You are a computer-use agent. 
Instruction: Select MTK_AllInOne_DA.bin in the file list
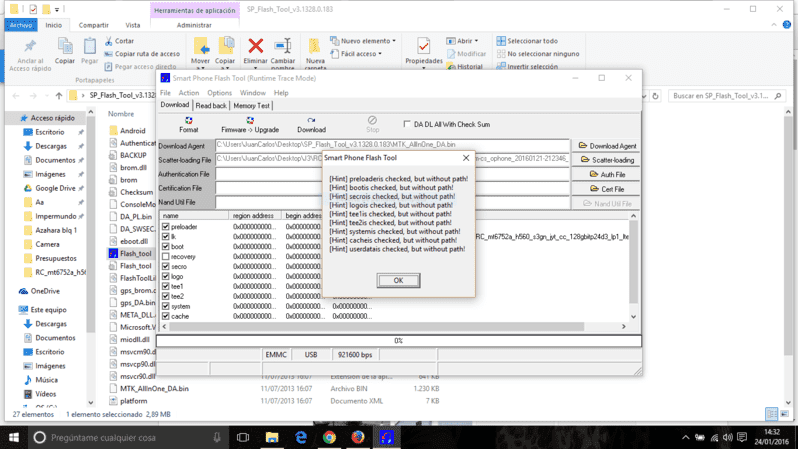tap(154, 388)
